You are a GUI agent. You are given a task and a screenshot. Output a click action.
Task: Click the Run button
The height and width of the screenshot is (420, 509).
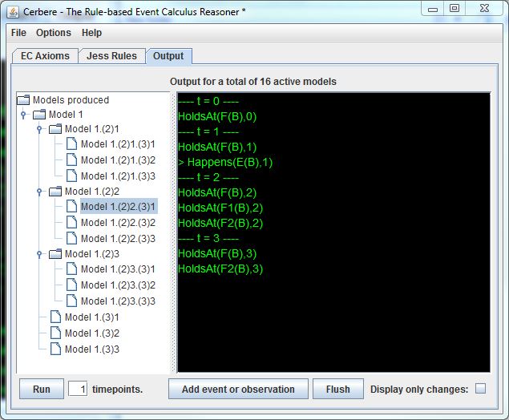click(x=42, y=389)
